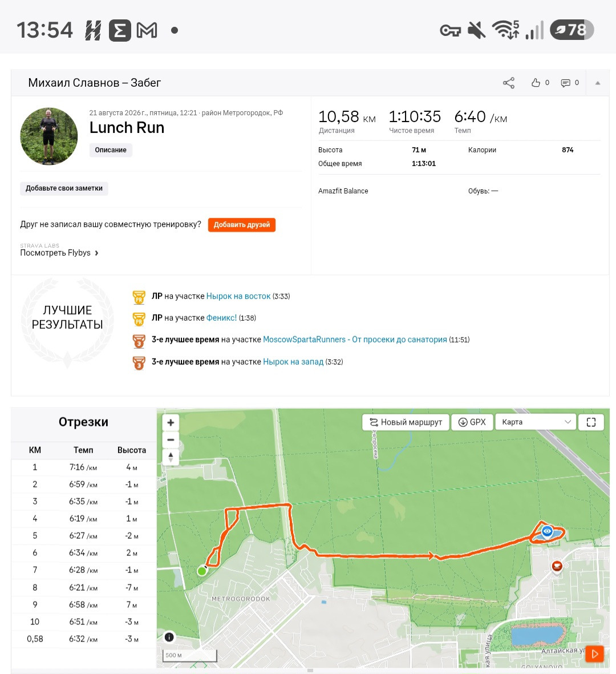Viewport: 616px width, 674px height.
Task: Expand the map to fullscreen
Action: click(591, 422)
